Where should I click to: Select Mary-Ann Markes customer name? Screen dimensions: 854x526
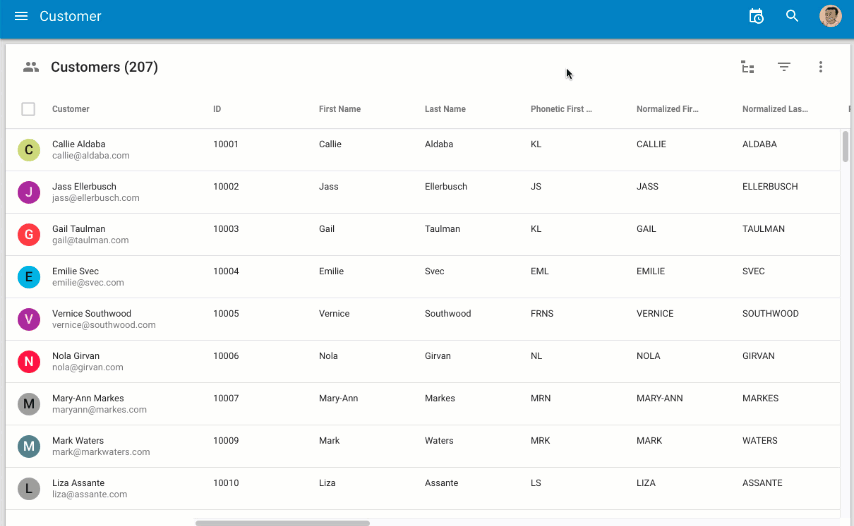point(88,398)
